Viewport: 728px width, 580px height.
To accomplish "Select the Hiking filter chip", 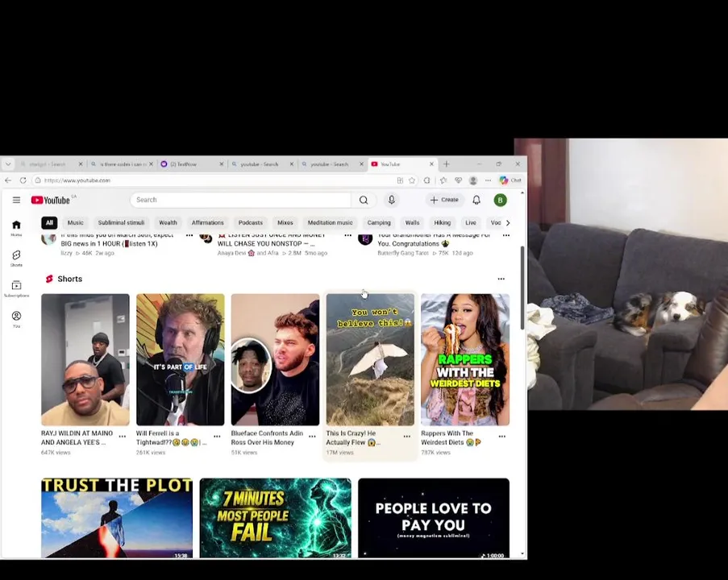I will click(x=442, y=222).
